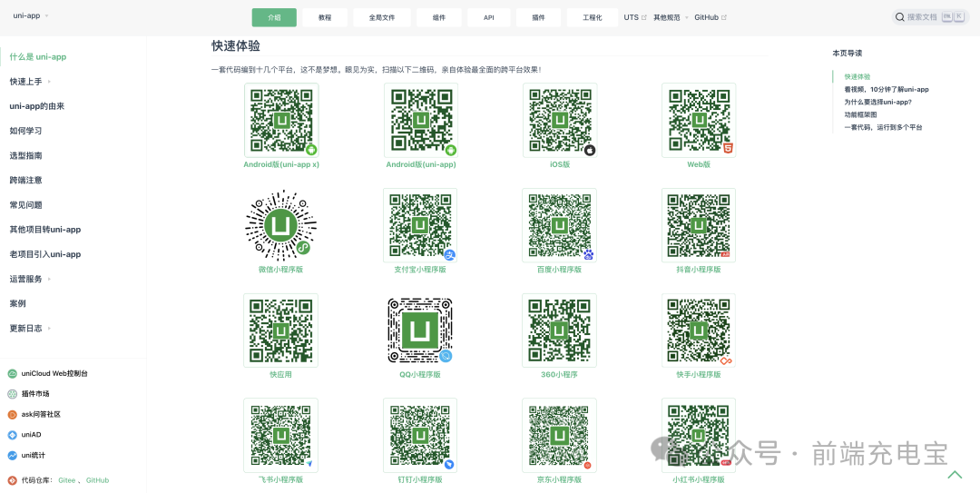Open the 微信小程序版 circular code
Viewport: 980px width, 493px height.
pos(281,225)
